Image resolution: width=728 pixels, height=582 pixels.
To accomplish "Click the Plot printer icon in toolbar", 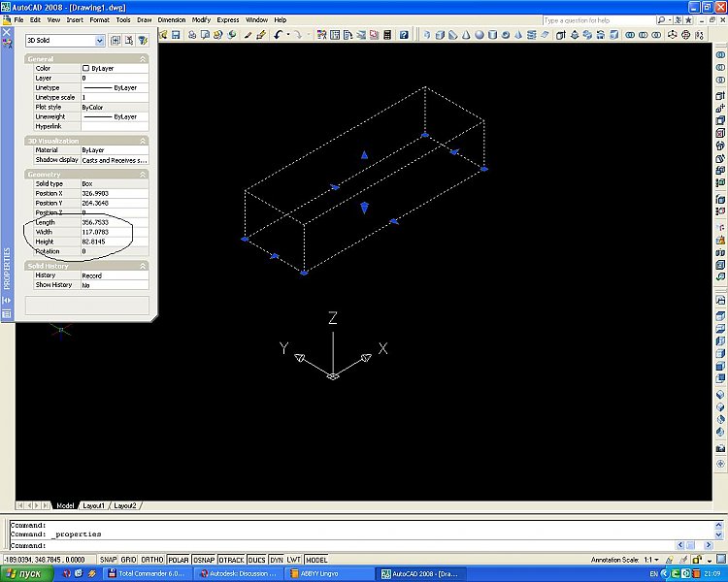I will coord(192,35).
